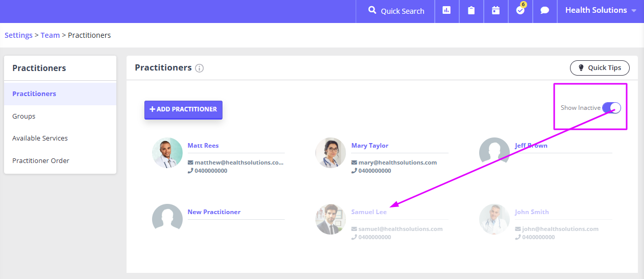Open the calendar icon in top bar
The image size is (644, 279).
point(496,11)
